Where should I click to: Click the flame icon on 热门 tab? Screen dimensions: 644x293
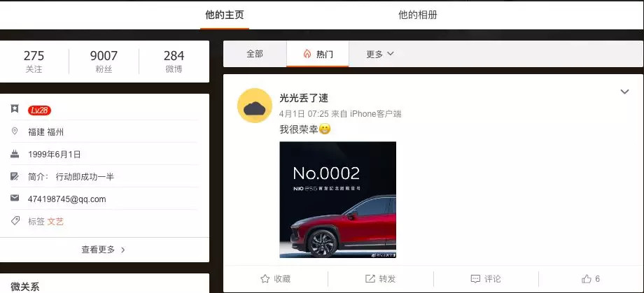[x=307, y=54]
